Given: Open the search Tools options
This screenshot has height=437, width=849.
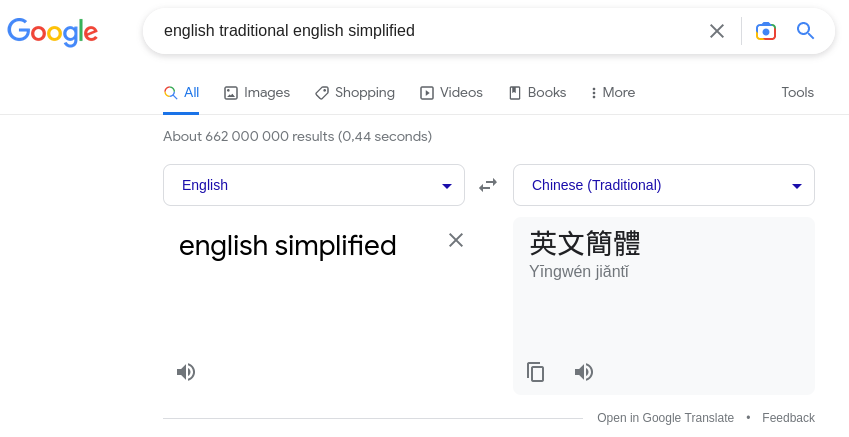Looking at the screenshot, I should click(798, 93).
